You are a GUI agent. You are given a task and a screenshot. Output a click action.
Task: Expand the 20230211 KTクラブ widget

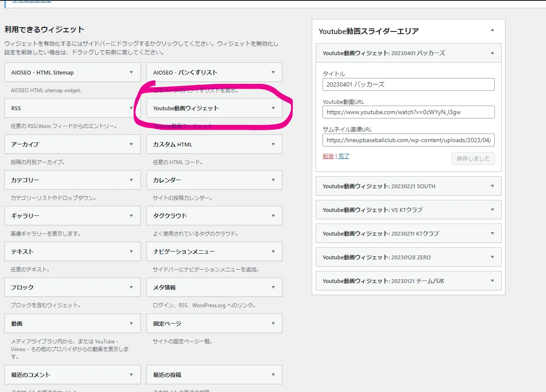click(x=493, y=233)
